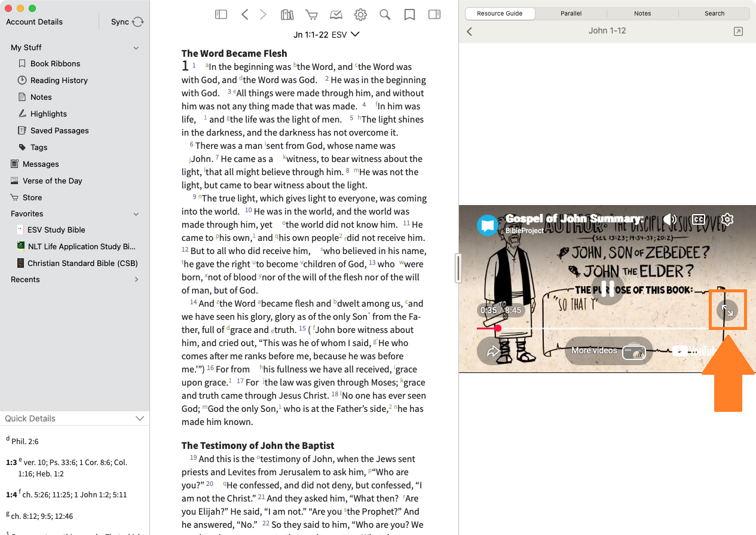Screen dimensions: 756x535
Task: Open the Jn 1:1-22 ESV passage dropdown
Action: [x=326, y=34]
